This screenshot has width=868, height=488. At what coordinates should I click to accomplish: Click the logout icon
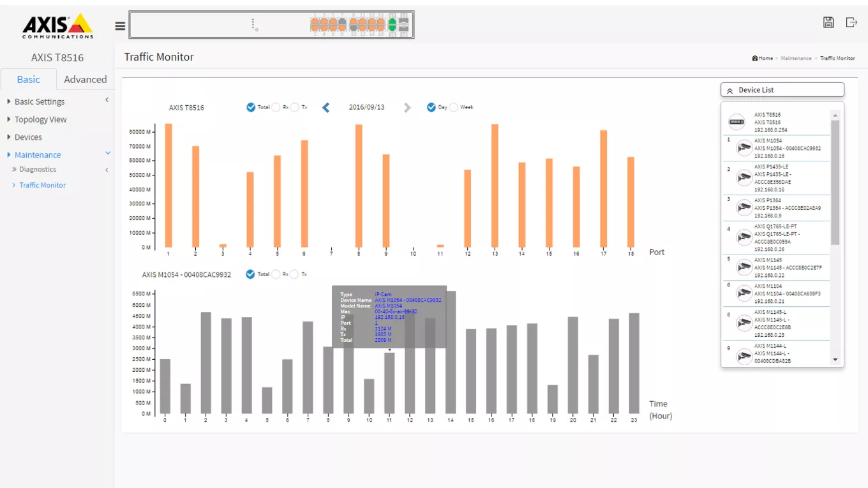click(x=851, y=22)
